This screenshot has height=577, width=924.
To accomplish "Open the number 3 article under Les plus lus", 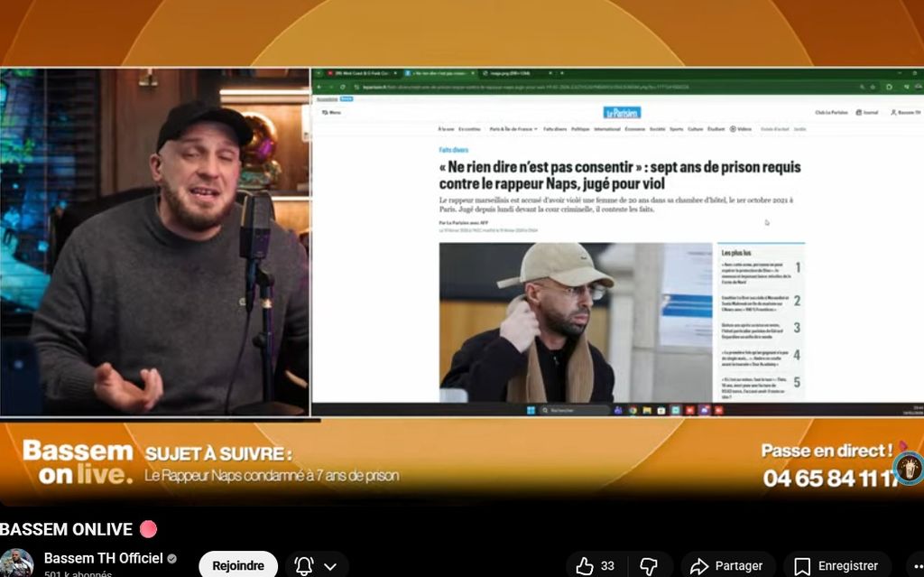I will point(761,330).
